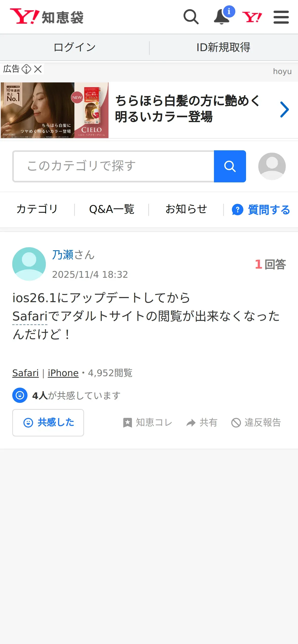Save question to 知恵コレ

(x=148, y=423)
